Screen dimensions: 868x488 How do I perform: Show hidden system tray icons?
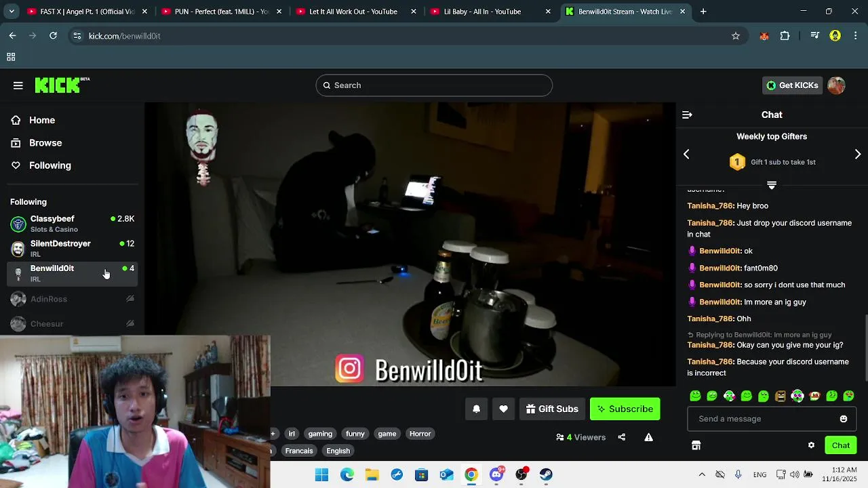702,474
